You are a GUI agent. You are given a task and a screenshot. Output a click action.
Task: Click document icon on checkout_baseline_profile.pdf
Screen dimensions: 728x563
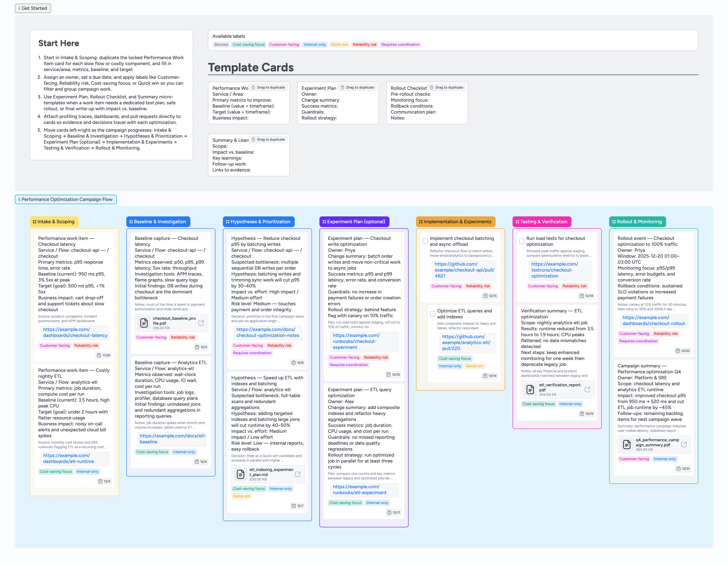coord(144,323)
